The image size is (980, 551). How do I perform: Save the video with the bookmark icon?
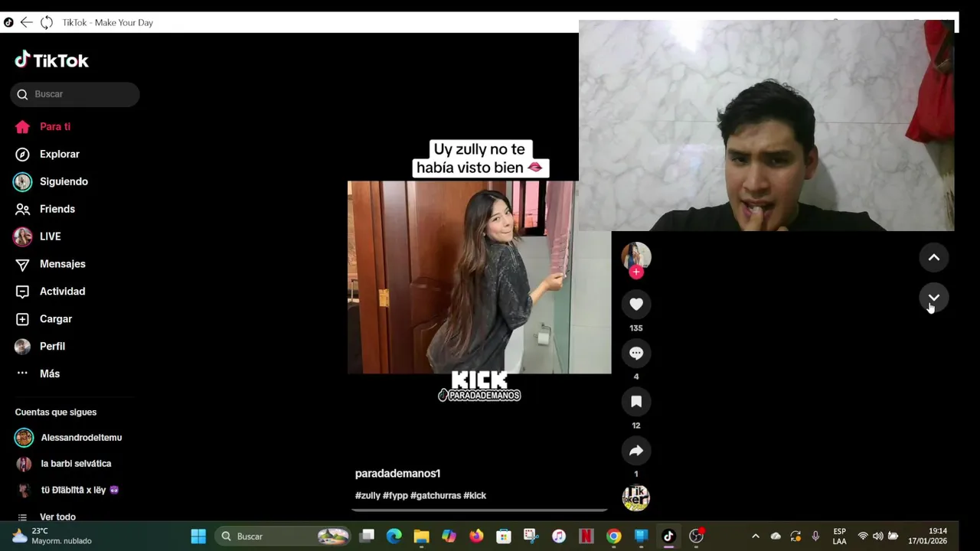[636, 401]
